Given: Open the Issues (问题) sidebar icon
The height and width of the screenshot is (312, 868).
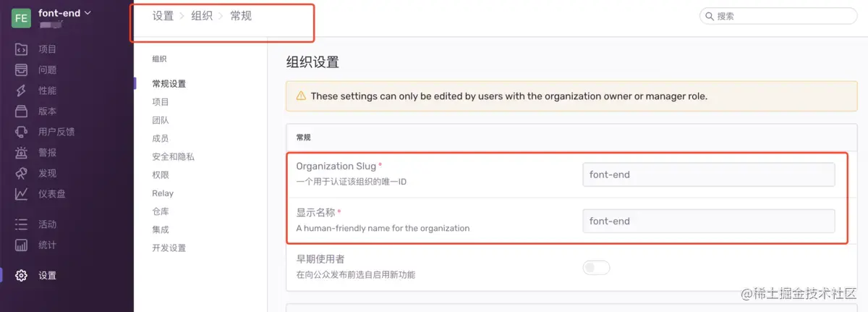Looking at the screenshot, I should point(22,70).
